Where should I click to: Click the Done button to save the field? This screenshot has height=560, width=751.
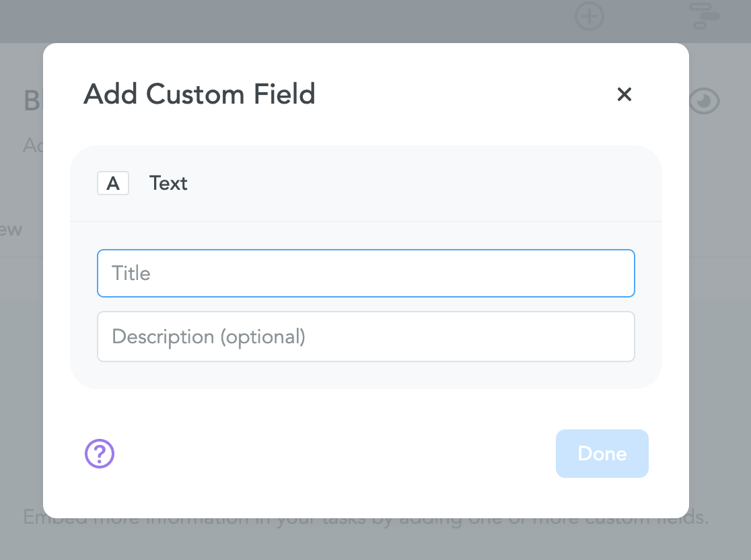(602, 454)
